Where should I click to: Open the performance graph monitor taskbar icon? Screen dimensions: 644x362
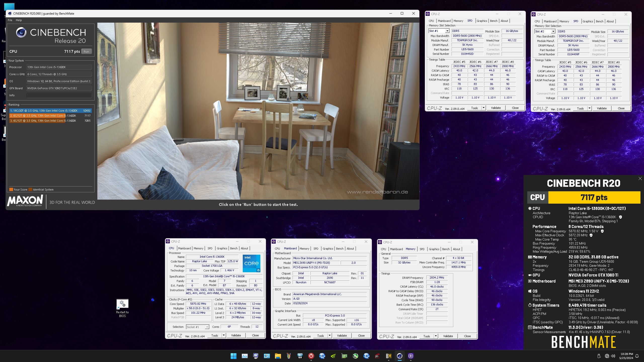(x=245, y=356)
